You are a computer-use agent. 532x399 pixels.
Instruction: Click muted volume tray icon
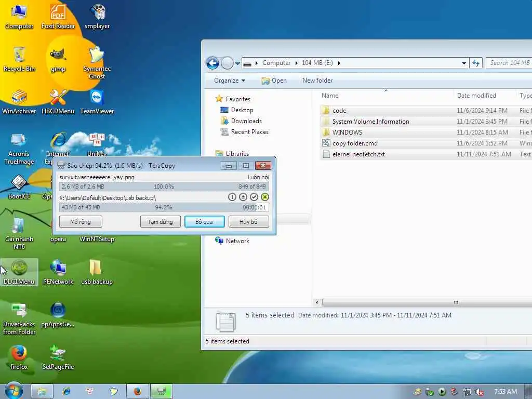[x=480, y=392]
